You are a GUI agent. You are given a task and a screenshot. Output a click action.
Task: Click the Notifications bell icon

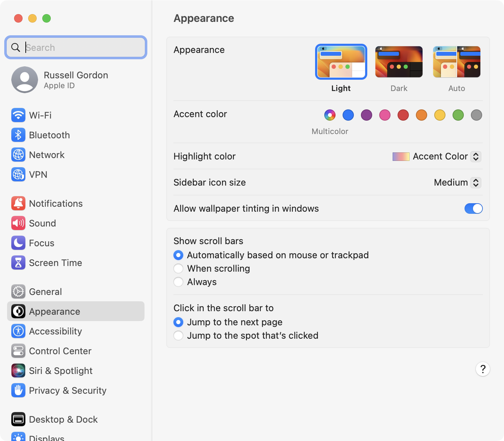coord(18,204)
